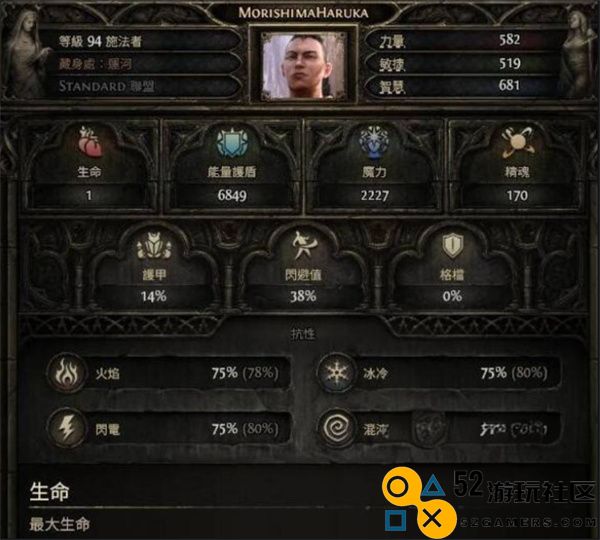Select the Standard league row
Viewport: 600px width, 540px height.
(140, 86)
